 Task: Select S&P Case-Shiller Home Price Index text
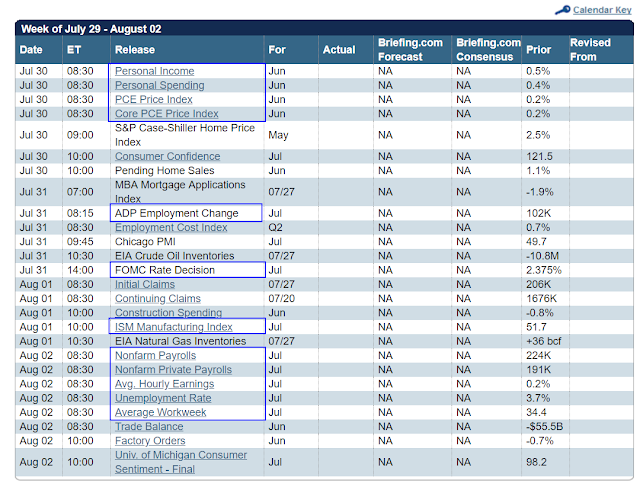click(184, 135)
